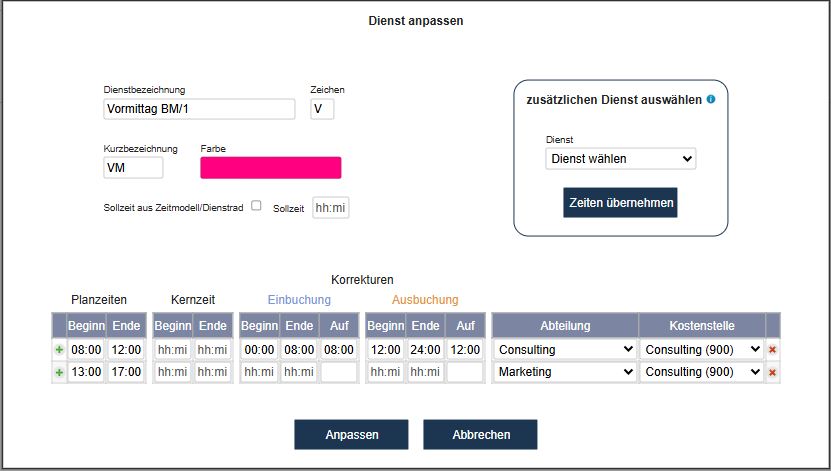
Task: Add a row with the green plus in the 08:00 row
Action: 59,350
